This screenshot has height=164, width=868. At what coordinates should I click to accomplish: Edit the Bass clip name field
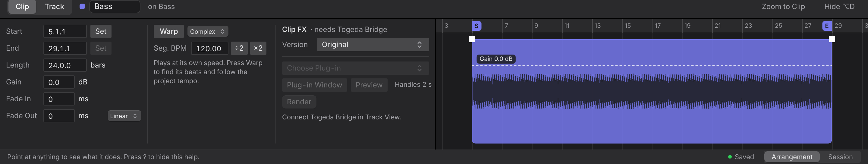(115, 6)
